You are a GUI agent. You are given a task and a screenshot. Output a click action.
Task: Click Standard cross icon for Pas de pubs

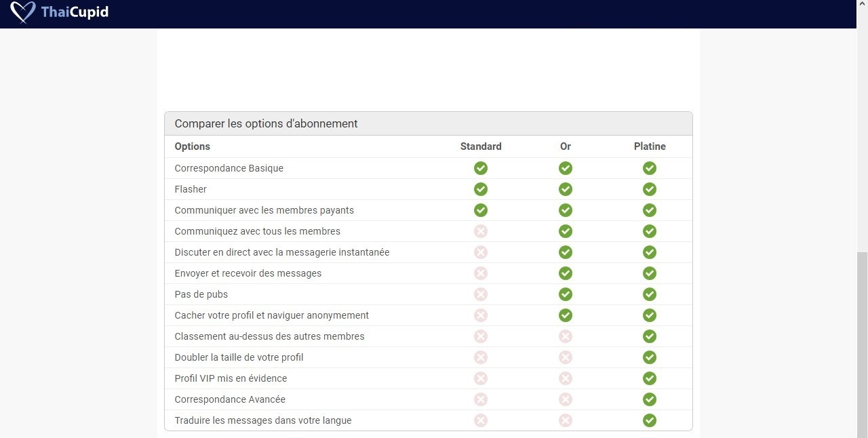tap(481, 294)
